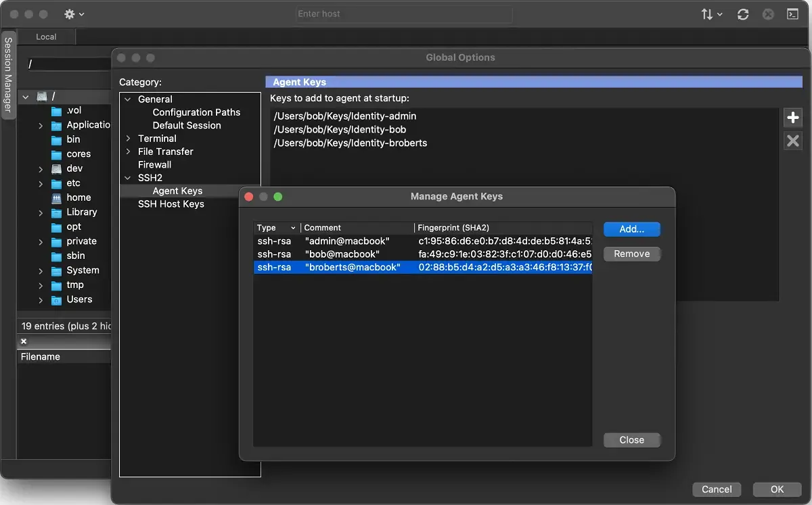Select SSH Host Keys category
The height and width of the screenshot is (505, 812).
tap(171, 203)
